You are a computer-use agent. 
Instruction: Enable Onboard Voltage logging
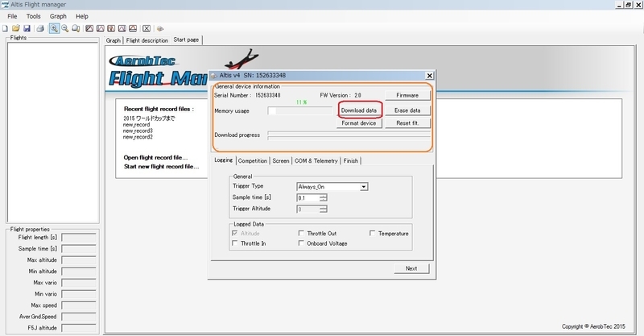[x=301, y=243]
